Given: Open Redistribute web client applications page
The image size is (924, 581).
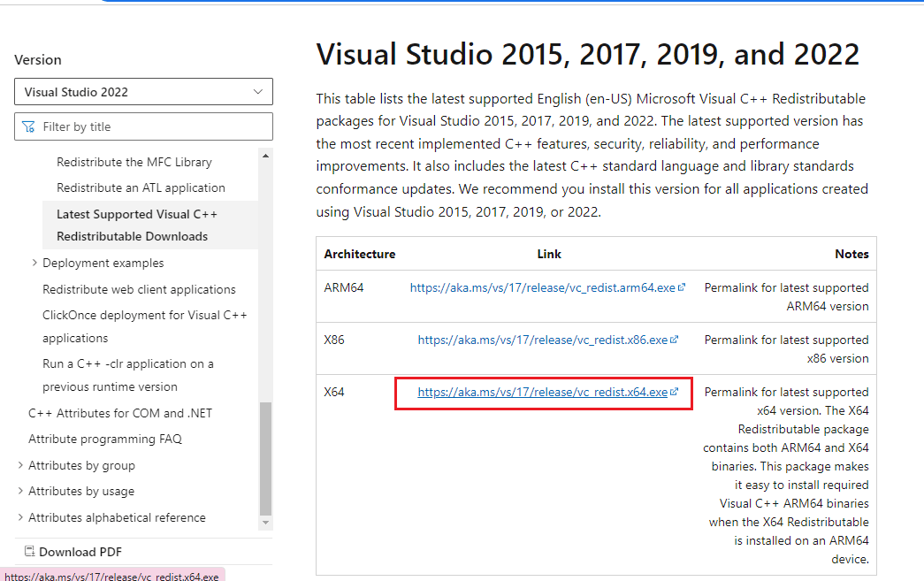Looking at the screenshot, I should point(139,289).
